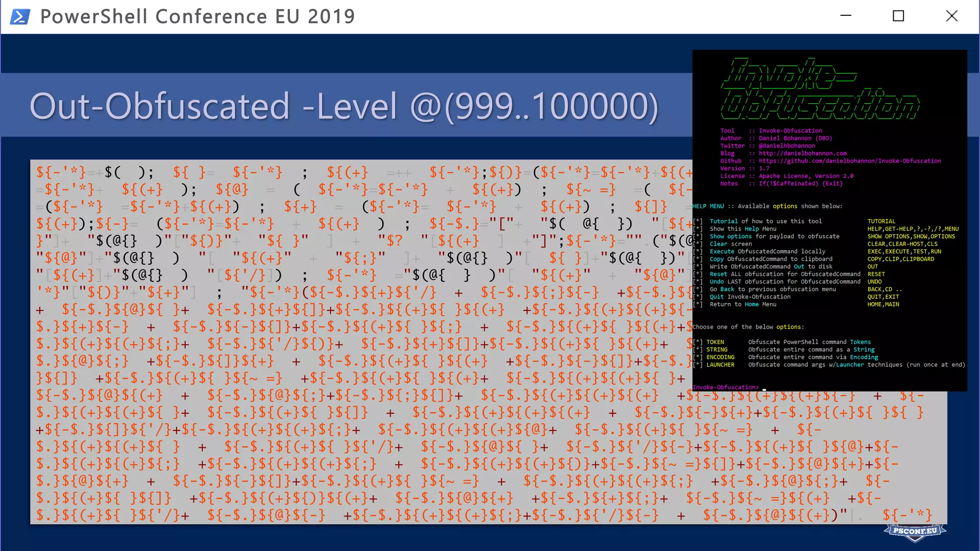Open the GitHub Invoke-Obfuscation repository URL

pos(849,161)
